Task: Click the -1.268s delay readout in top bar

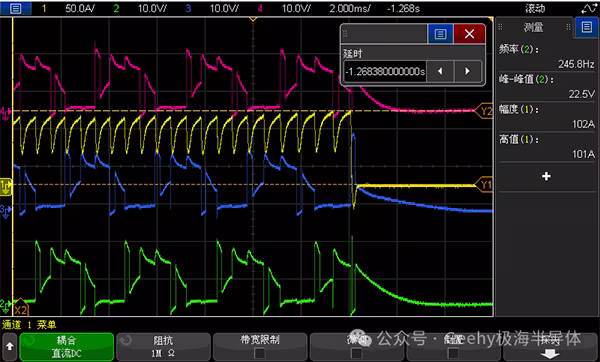Action: click(403, 8)
